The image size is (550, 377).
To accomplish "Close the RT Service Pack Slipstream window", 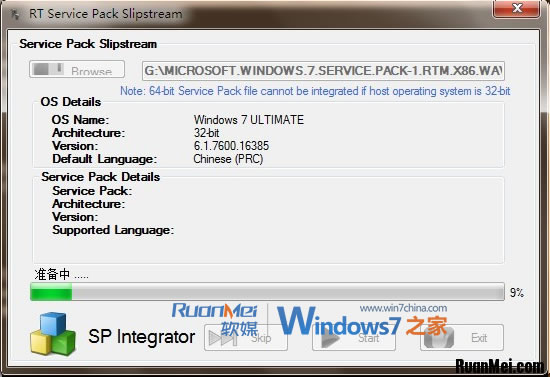I will [x=517, y=9].
